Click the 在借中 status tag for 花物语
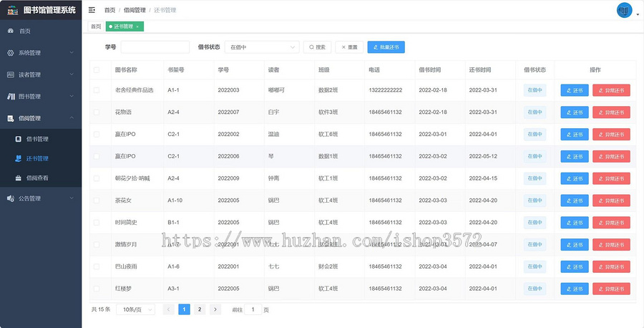 pyautogui.click(x=535, y=112)
